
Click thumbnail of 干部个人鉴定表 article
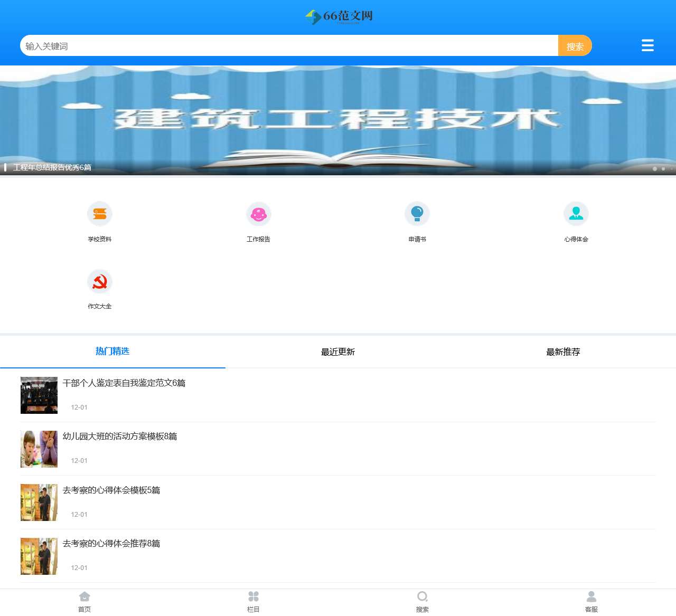(39, 395)
